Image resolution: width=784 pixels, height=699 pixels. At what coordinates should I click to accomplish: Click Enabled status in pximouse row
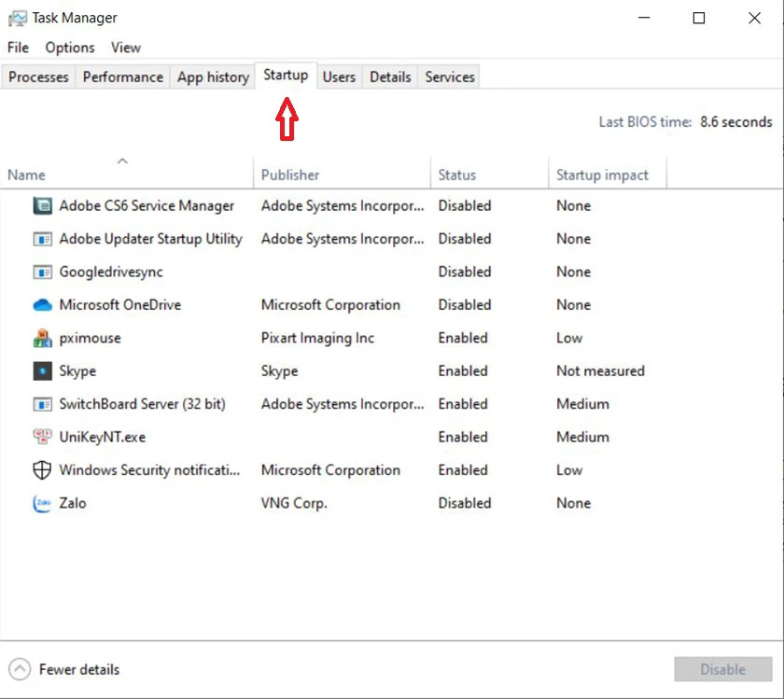(463, 338)
